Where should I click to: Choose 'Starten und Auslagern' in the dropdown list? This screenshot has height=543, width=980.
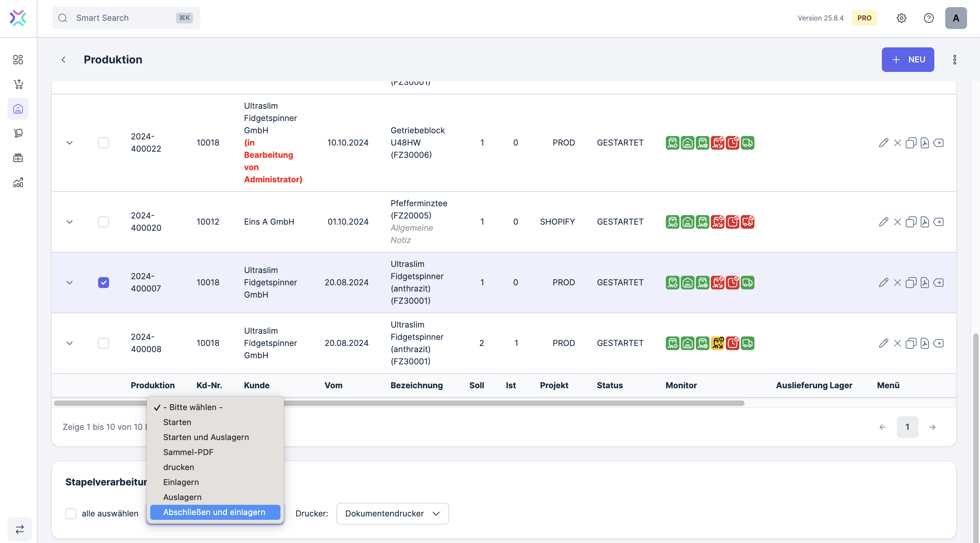point(206,437)
